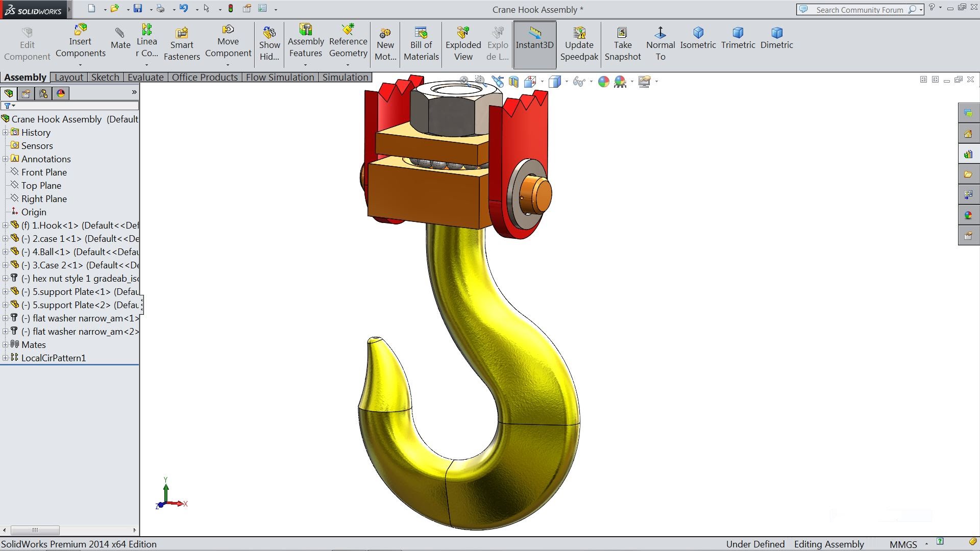The width and height of the screenshot is (980, 551).
Task: Click Show Hidden Components tool
Action: pyautogui.click(x=269, y=44)
